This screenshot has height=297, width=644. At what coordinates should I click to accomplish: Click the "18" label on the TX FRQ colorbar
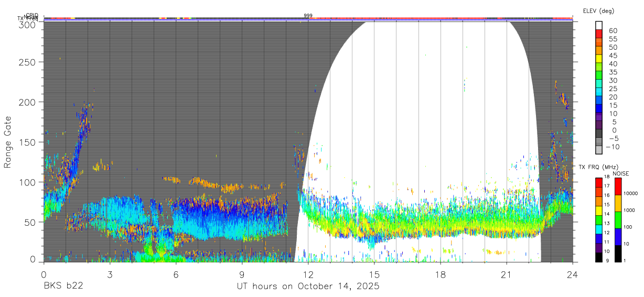pyautogui.click(x=608, y=177)
